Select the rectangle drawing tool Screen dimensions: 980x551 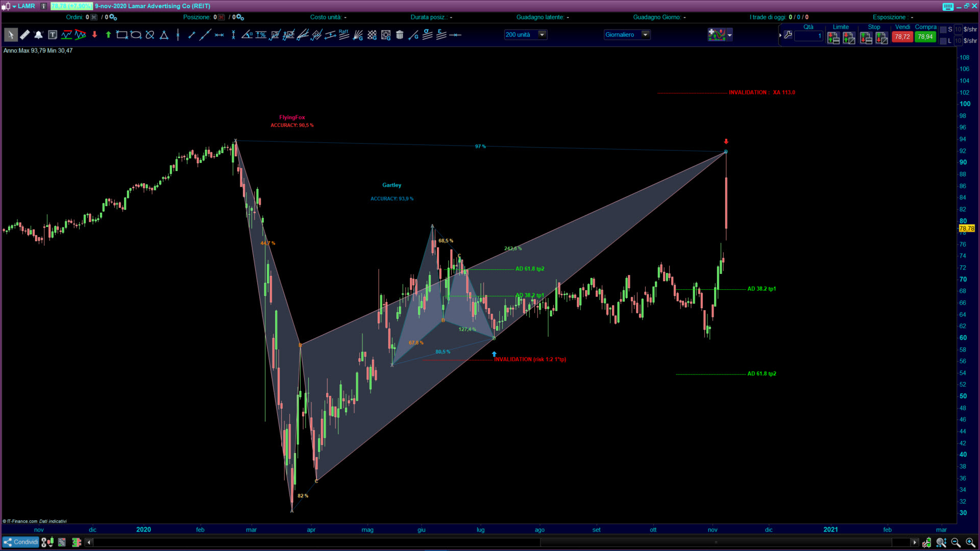click(121, 35)
